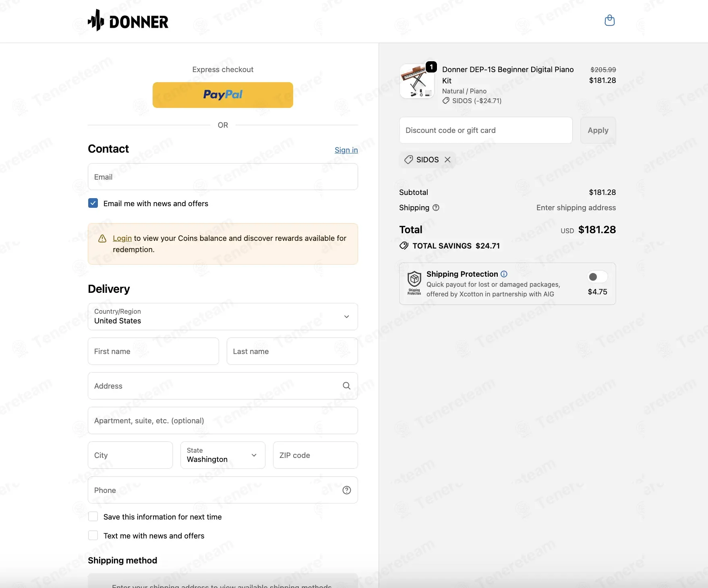Click the Apply discount button

pyautogui.click(x=598, y=130)
